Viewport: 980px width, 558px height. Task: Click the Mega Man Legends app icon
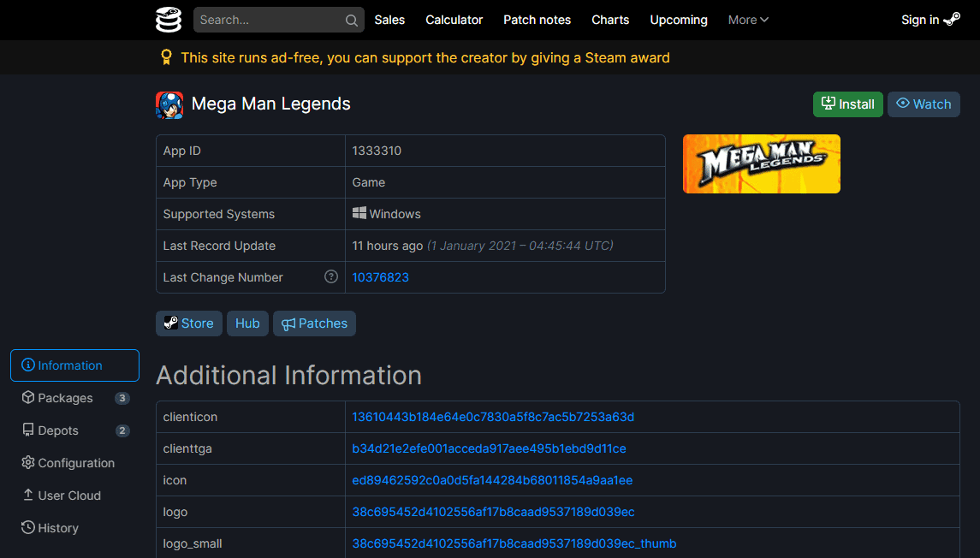(x=169, y=104)
